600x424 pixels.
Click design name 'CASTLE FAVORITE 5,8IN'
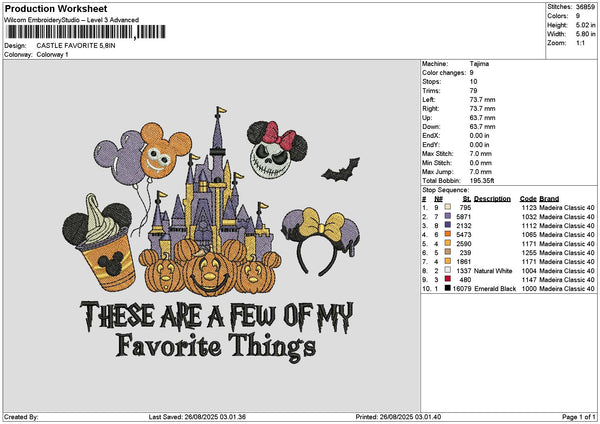(x=76, y=46)
